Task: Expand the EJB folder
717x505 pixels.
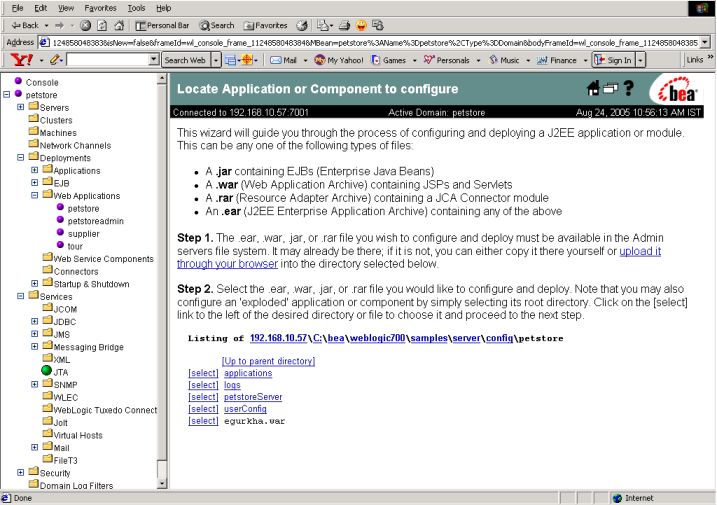Action: [34, 183]
